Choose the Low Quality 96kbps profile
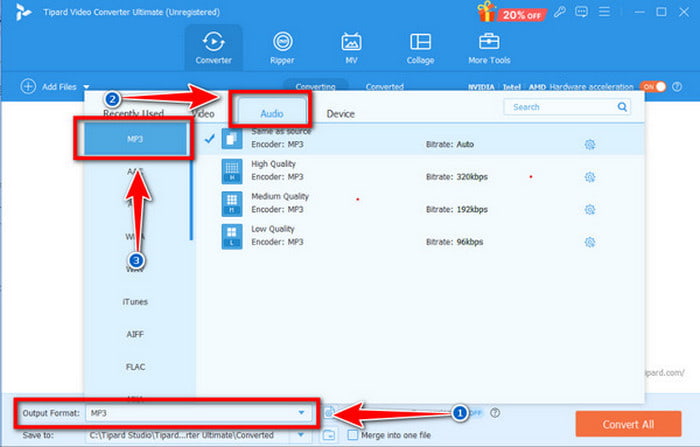The width and height of the screenshot is (700, 447). click(x=421, y=236)
